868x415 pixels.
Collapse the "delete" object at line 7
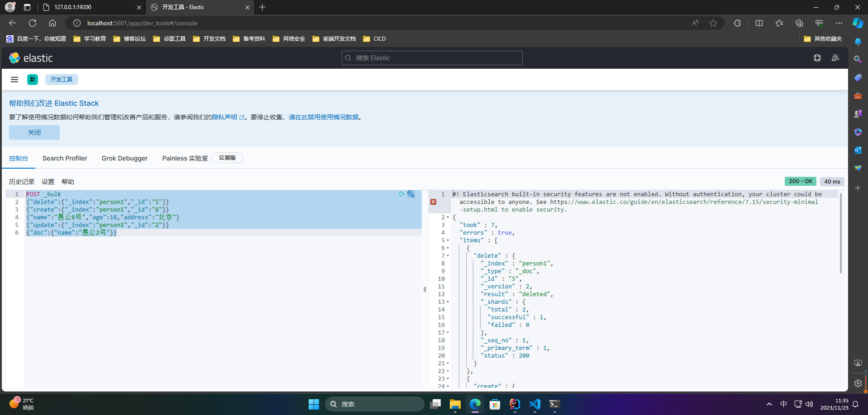point(448,256)
